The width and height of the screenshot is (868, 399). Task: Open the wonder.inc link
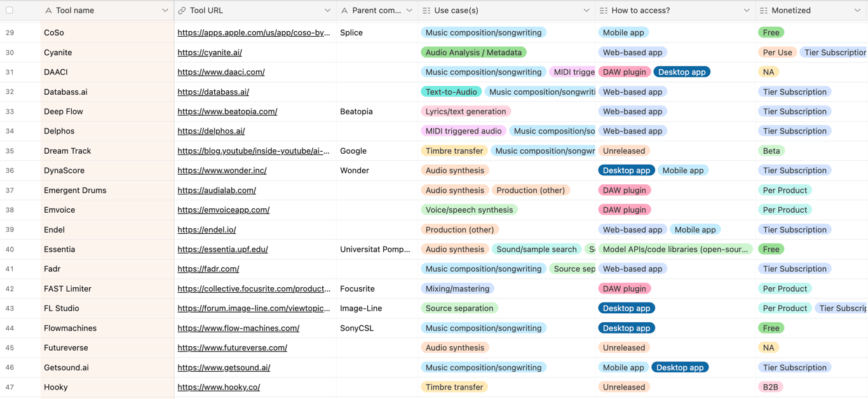pyautogui.click(x=222, y=170)
